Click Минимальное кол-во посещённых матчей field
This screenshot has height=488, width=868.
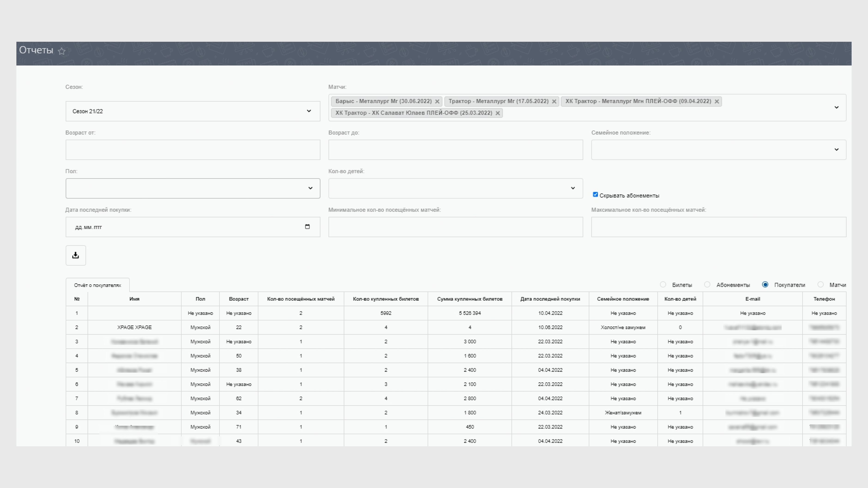click(x=455, y=227)
